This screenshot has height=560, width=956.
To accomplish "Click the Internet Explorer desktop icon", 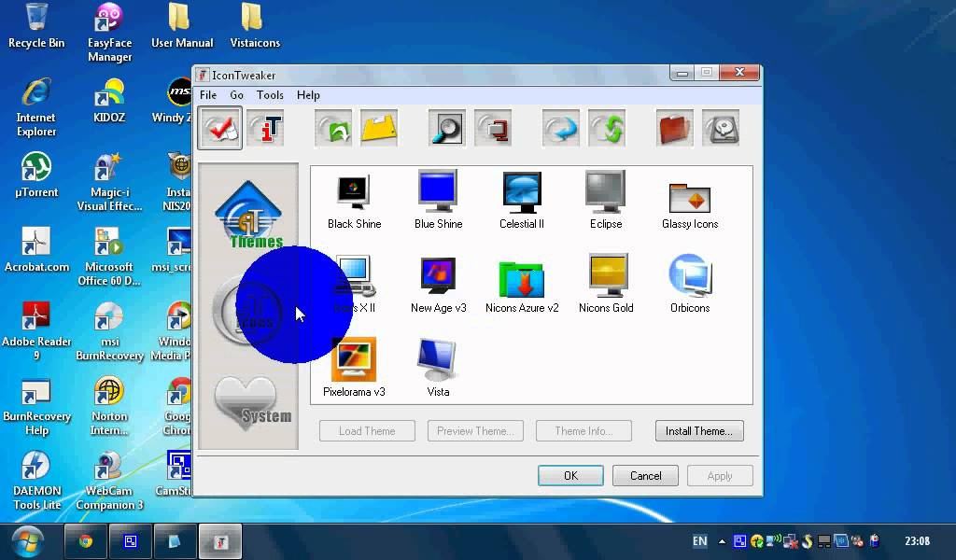I will pyautogui.click(x=36, y=107).
